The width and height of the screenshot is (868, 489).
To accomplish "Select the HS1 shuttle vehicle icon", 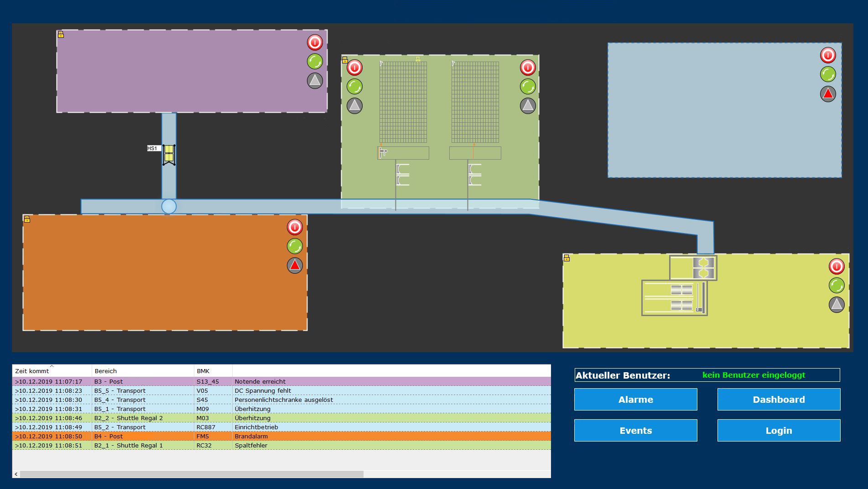I will coord(169,155).
